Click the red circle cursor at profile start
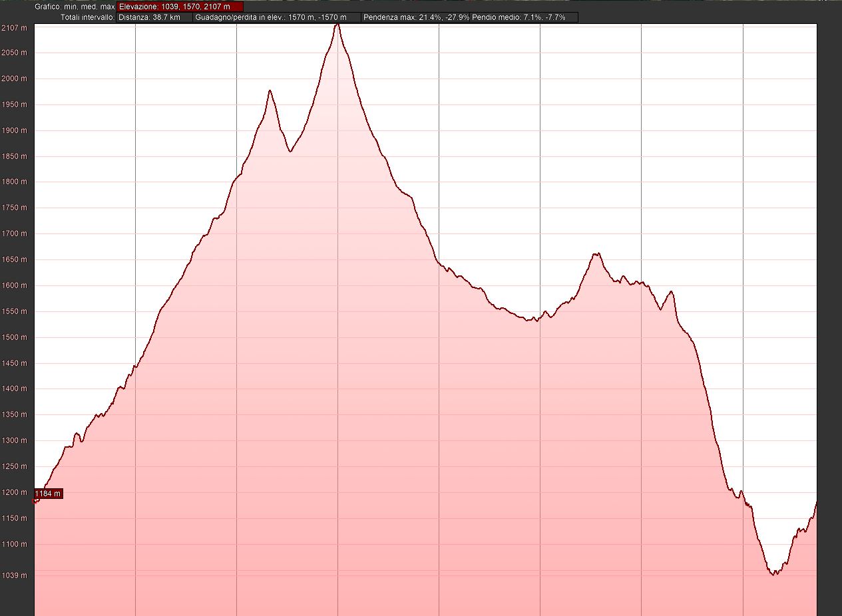The image size is (842, 616). tap(36, 500)
